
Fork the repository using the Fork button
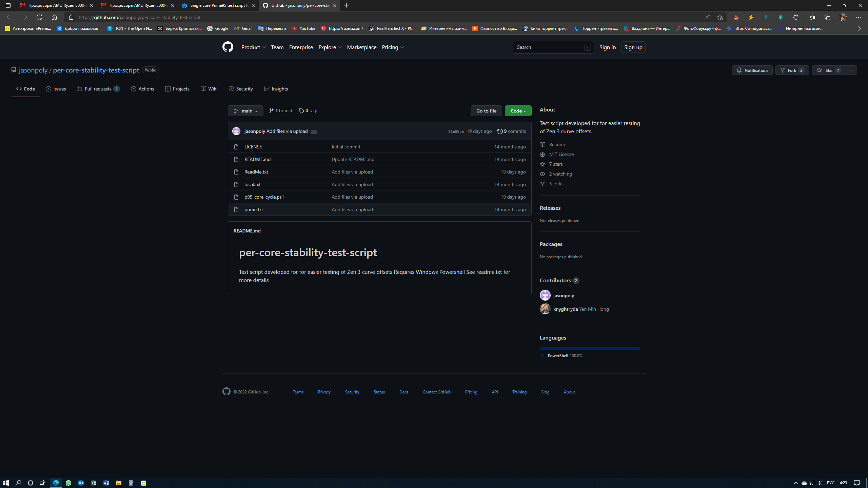792,70
